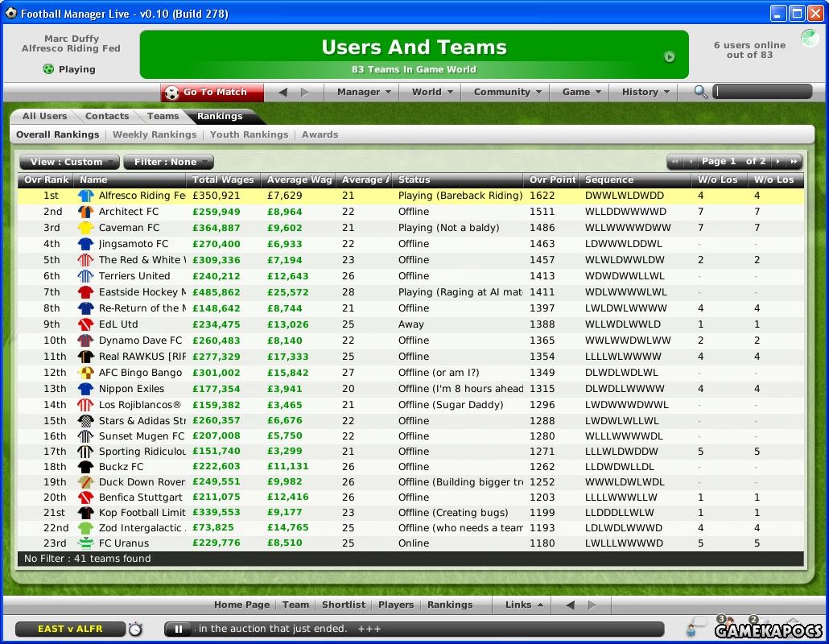Click the back navigation arrow in top toolbar
The height and width of the screenshot is (644, 829).
283,93
